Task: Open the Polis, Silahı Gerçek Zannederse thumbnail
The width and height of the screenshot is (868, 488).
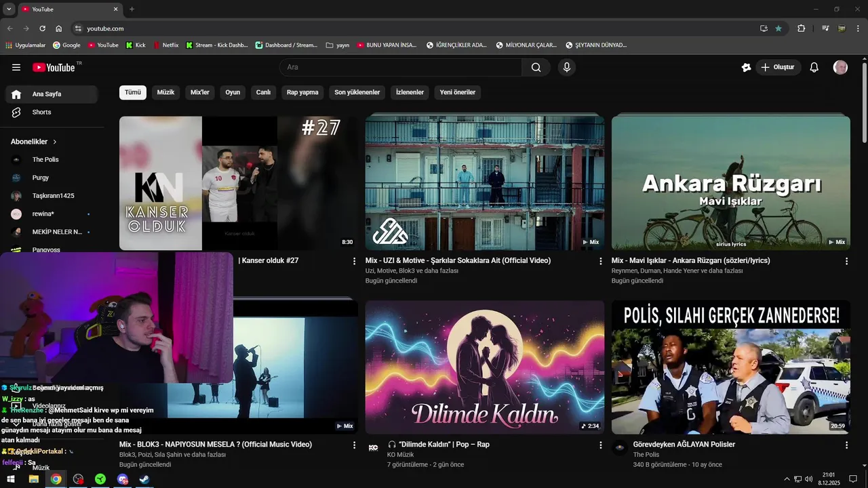Action: 731,367
